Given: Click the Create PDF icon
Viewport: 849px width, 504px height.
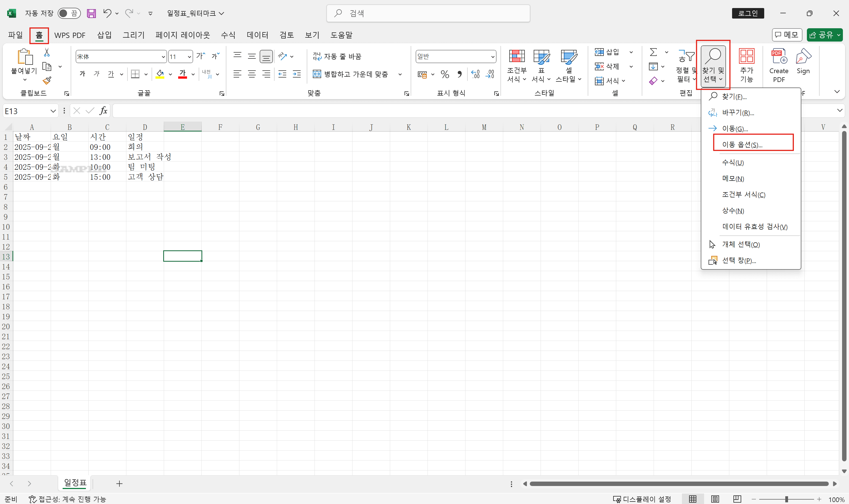Looking at the screenshot, I should pyautogui.click(x=779, y=56).
